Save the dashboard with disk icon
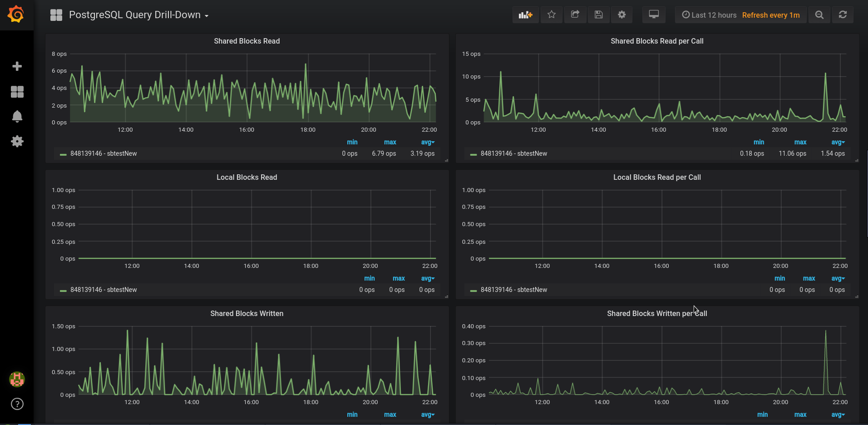Image resolution: width=868 pixels, height=425 pixels. [x=599, y=15]
